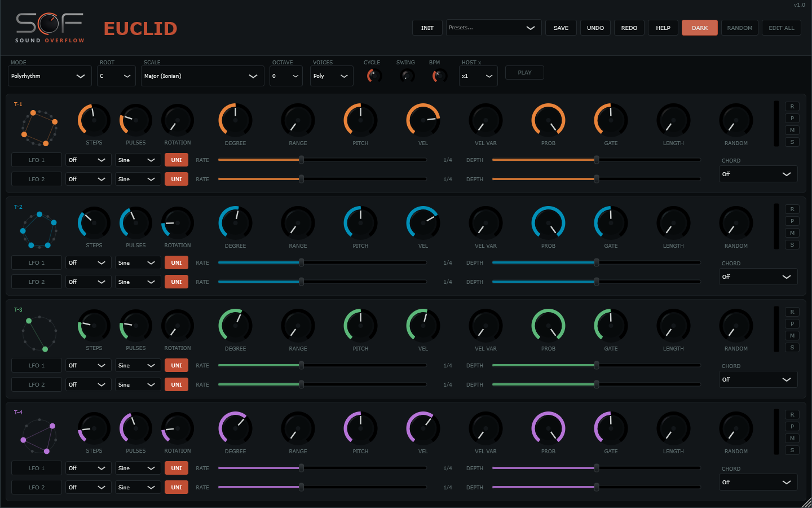Screen dimensions: 812x508
Task: Click the T-1 Pulses knob
Action: coord(136,120)
